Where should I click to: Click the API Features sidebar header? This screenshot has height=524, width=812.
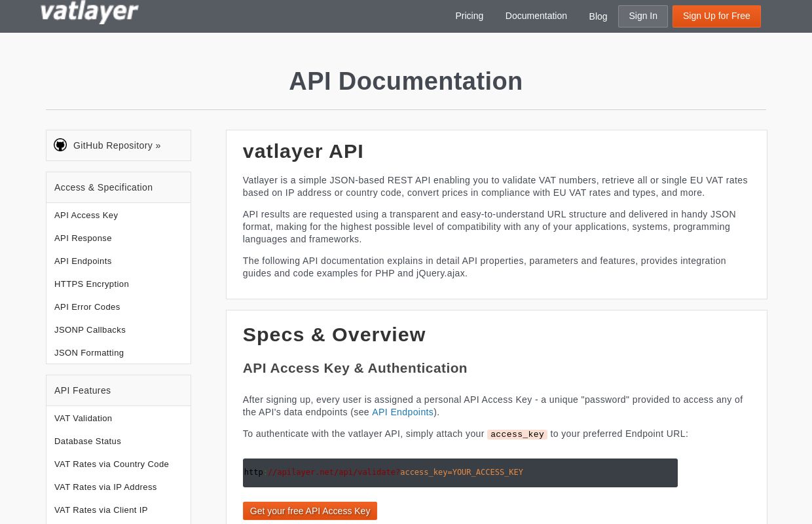click(119, 390)
